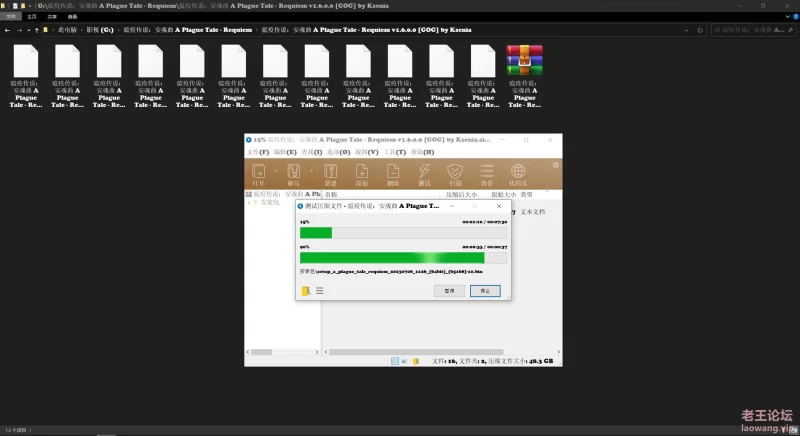The height and width of the screenshot is (436, 800).
Task: Click yellow archive icon in archive status bar
Action: (x=416, y=361)
